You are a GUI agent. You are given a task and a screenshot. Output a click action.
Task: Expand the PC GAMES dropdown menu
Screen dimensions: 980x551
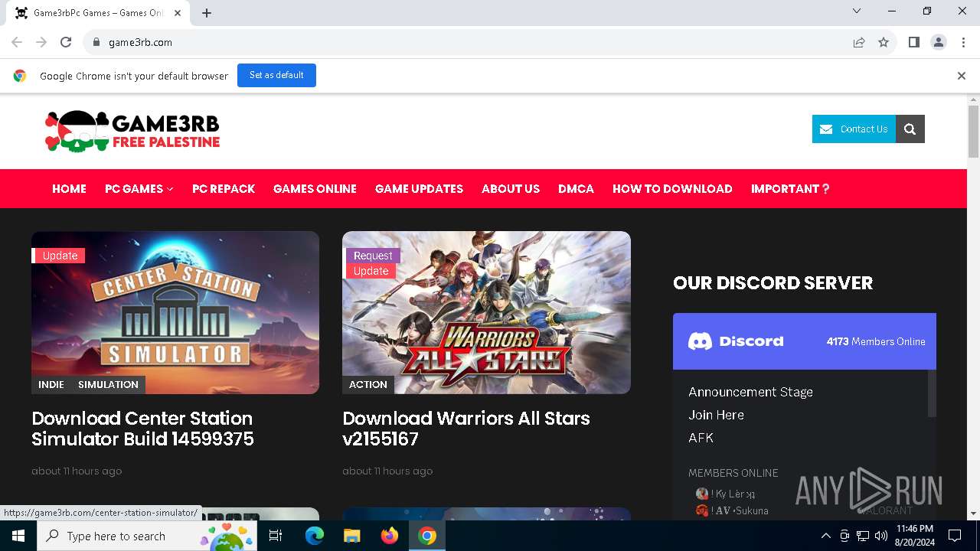pos(139,189)
